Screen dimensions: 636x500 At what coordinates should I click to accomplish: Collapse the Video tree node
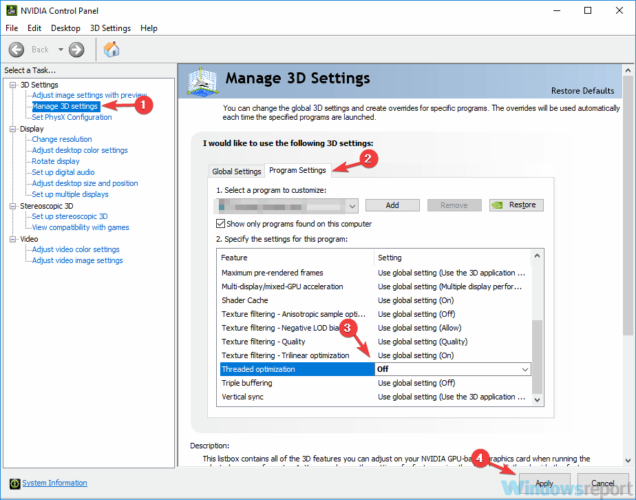13,239
